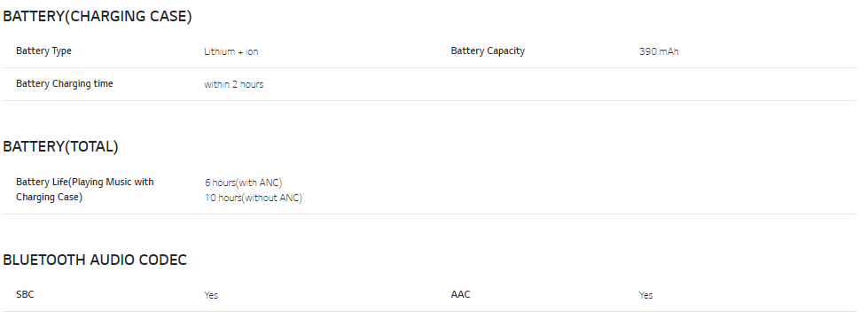Click the divider line below Battery Type row
Screen dimensions: 868x319
click(x=430, y=68)
